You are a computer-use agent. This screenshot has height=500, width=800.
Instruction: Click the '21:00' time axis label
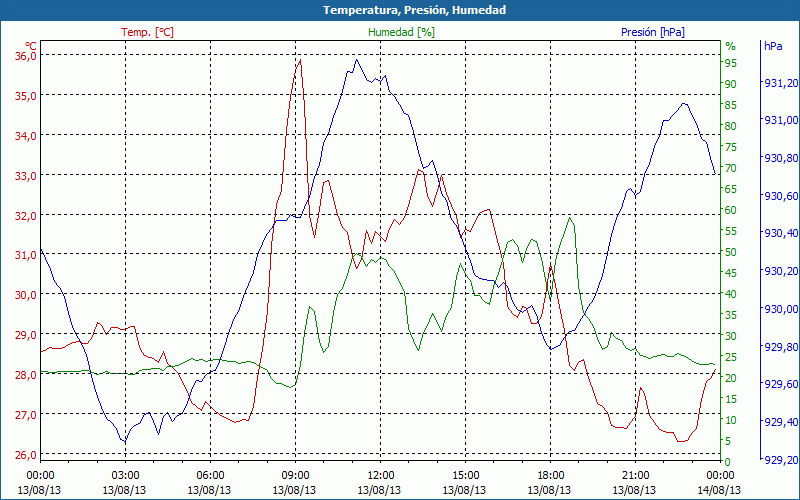point(635,476)
